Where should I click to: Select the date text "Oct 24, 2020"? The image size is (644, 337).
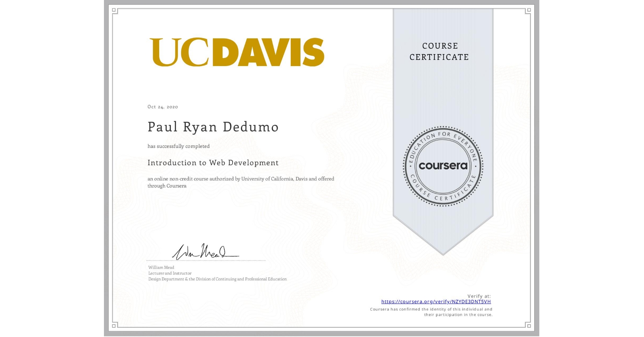click(162, 107)
